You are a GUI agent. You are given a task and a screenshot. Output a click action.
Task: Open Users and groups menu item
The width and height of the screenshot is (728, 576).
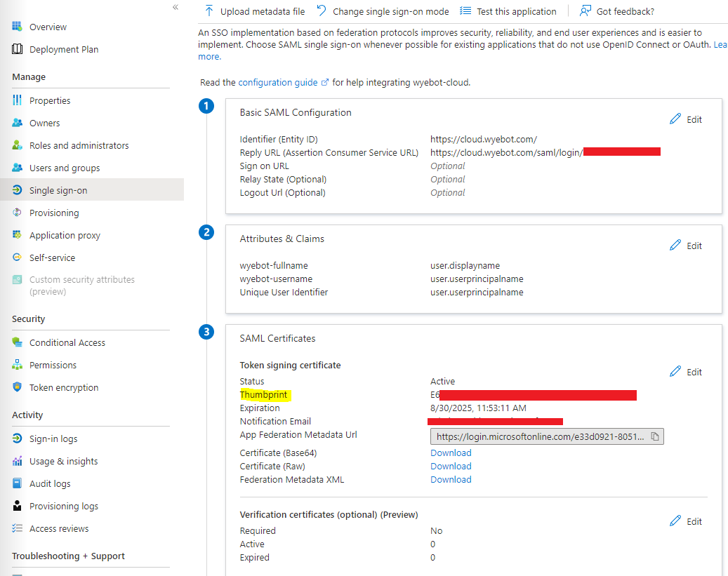(65, 168)
